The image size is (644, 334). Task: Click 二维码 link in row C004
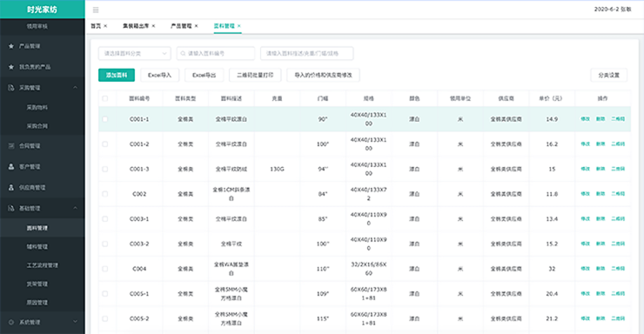(618, 269)
